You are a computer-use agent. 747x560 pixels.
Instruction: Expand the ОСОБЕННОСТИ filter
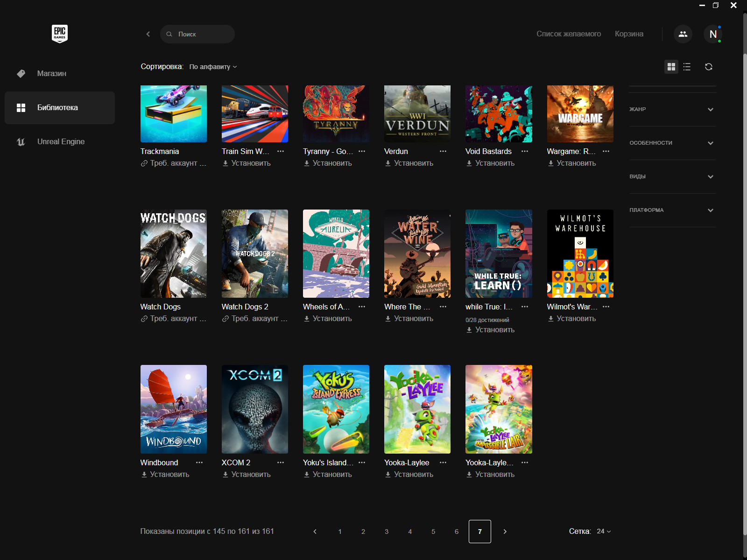click(672, 143)
